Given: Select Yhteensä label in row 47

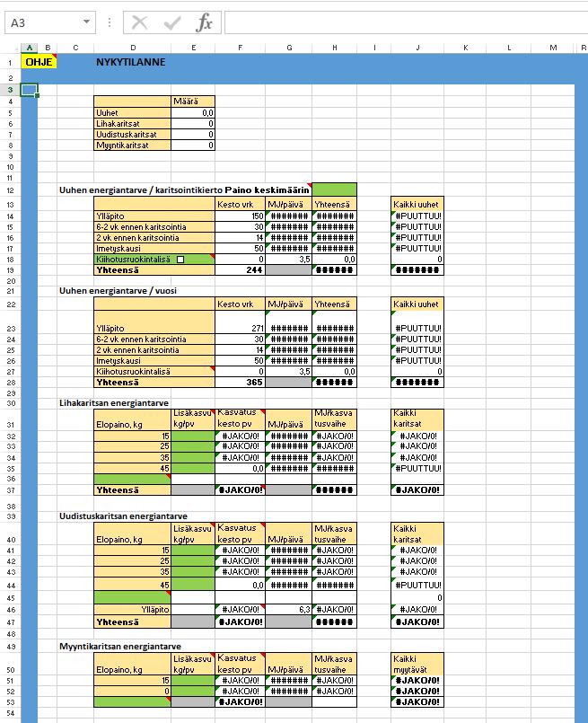Looking at the screenshot, I should [132, 622].
